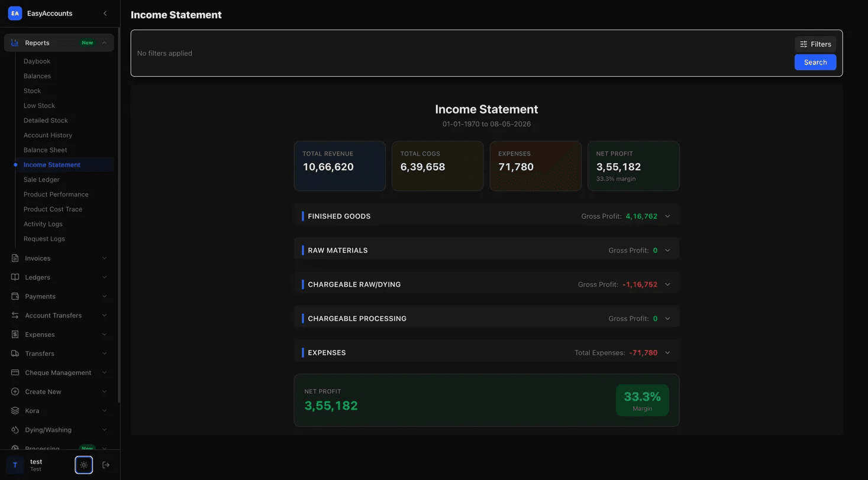Click the Expenses dollar icon
The width and height of the screenshot is (868, 480).
point(15,335)
